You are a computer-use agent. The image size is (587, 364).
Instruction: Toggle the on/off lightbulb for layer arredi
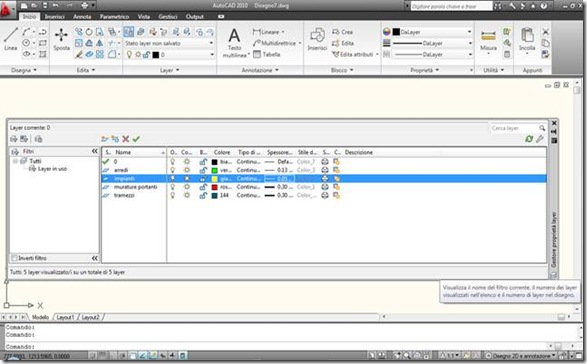pyautogui.click(x=173, y=170)
